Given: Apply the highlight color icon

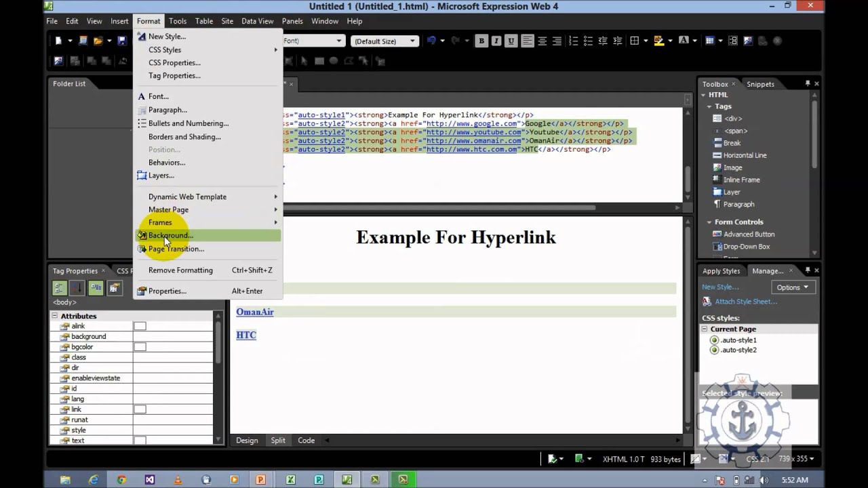Looking at the screenshot, I should pyautogui.click(x=658, y=41).
